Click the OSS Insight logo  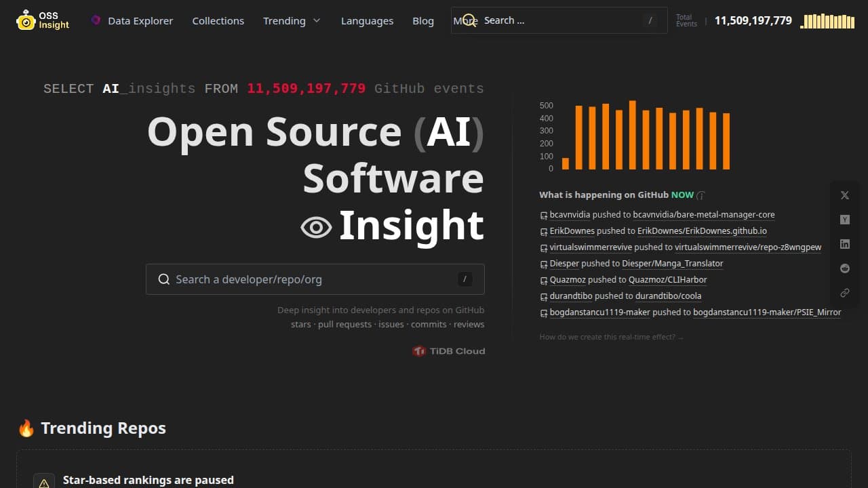pos(43,20)
